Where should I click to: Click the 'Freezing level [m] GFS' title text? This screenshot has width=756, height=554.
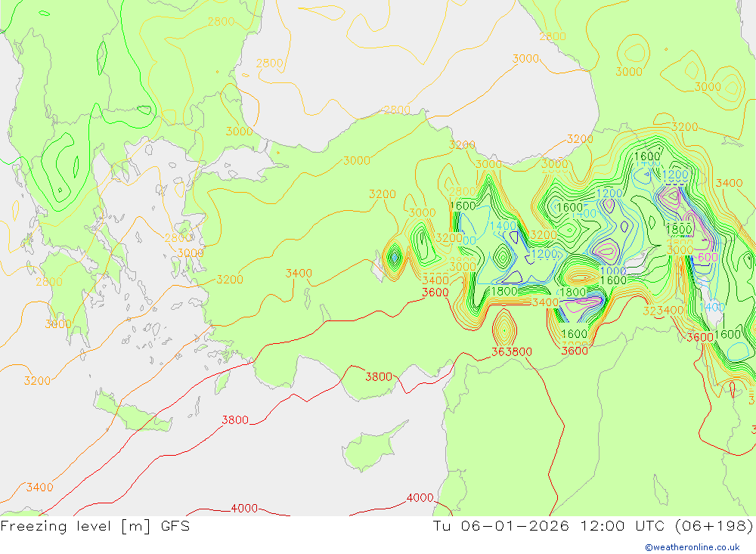pyautogui.click(x=95, y=525)
